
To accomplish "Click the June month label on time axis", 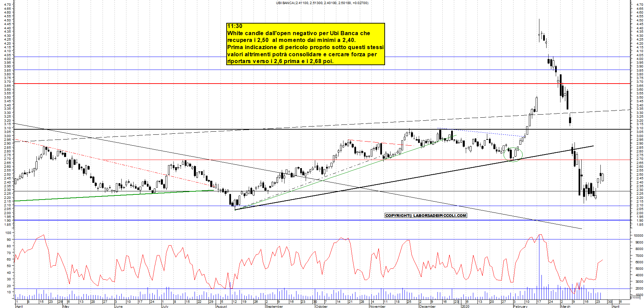I will 118,306.
